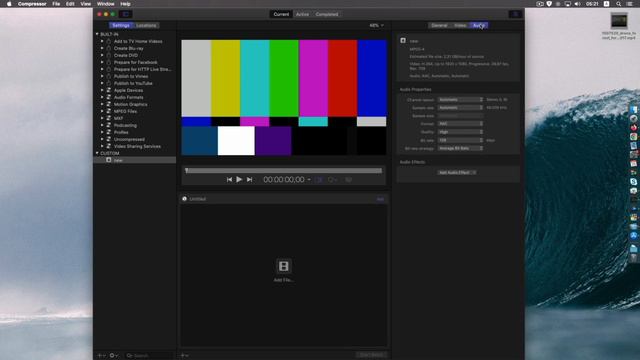Expand the Prepare for Facebook group
640x360 pixels.
102,62
